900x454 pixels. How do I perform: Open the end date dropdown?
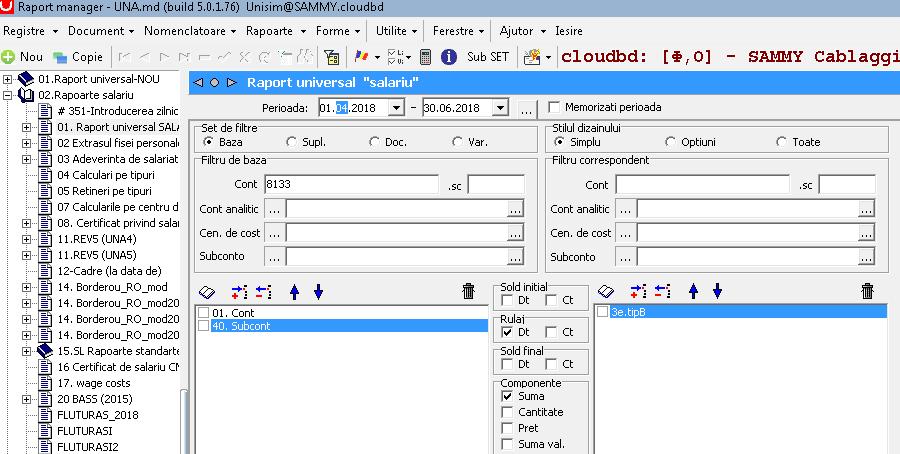click(500, 108)
